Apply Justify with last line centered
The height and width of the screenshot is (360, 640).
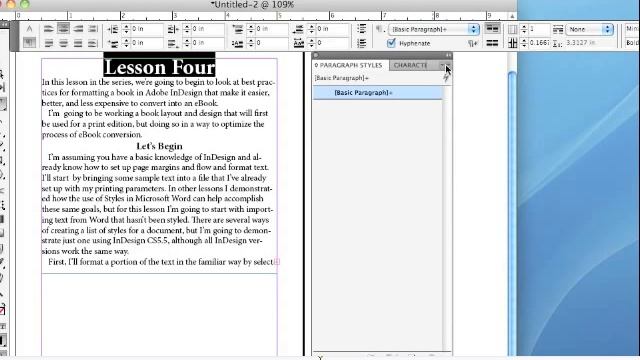click(63, 43)
